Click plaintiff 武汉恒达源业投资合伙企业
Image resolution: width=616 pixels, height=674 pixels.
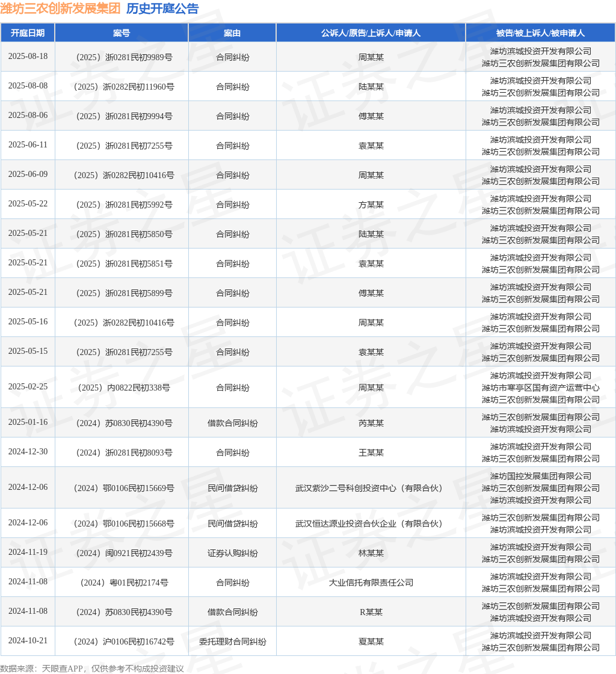[369, 524]
